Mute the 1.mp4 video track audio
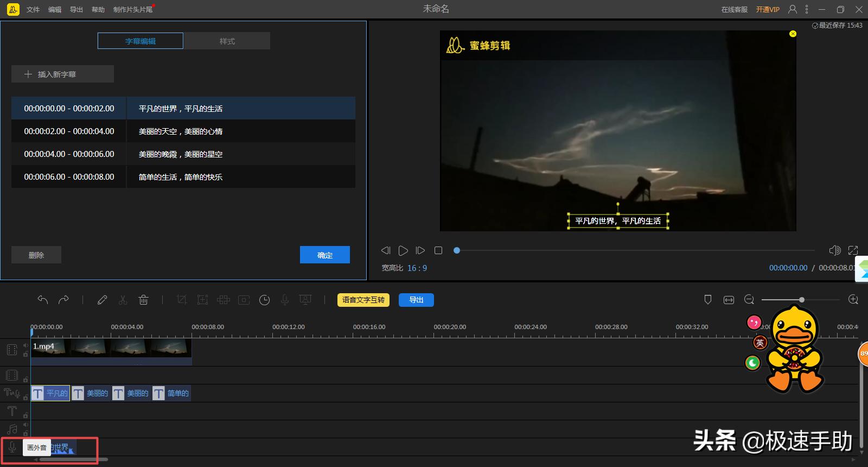Screen dimensions: 868x467 (x=25, y=345)
